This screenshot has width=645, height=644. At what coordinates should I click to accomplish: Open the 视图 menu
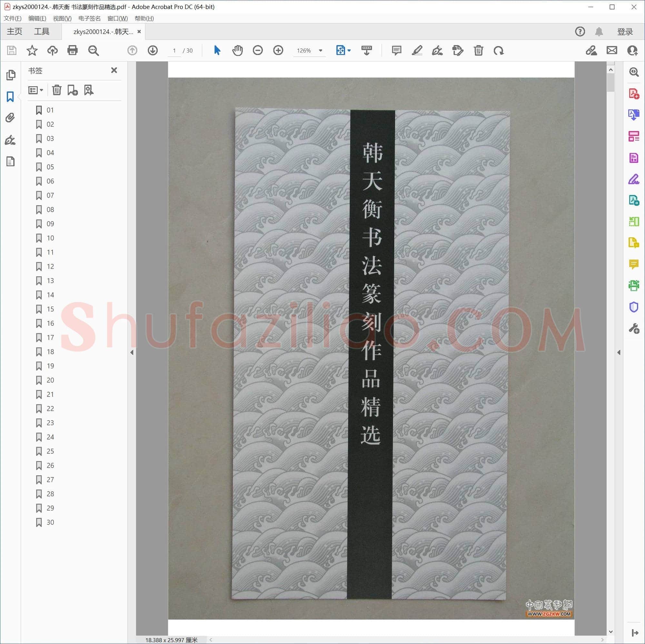pos(62,18)
